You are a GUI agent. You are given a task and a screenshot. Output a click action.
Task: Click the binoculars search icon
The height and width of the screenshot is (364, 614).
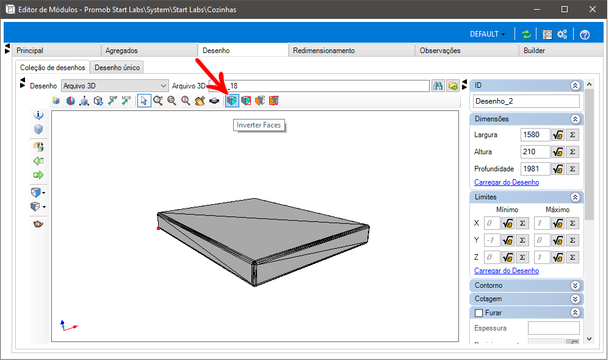pyautogui.click(x=438, y=85)
